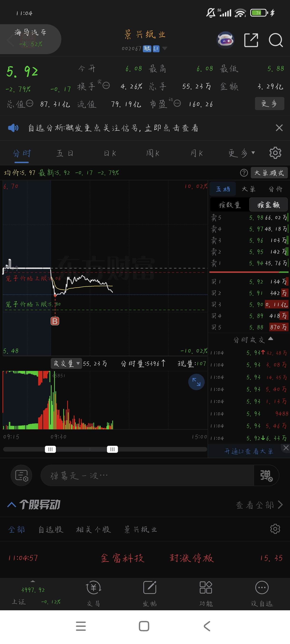Close the L2 promotion banner
The height and width of the screenshot is (644, 290).
pos(286,448)
